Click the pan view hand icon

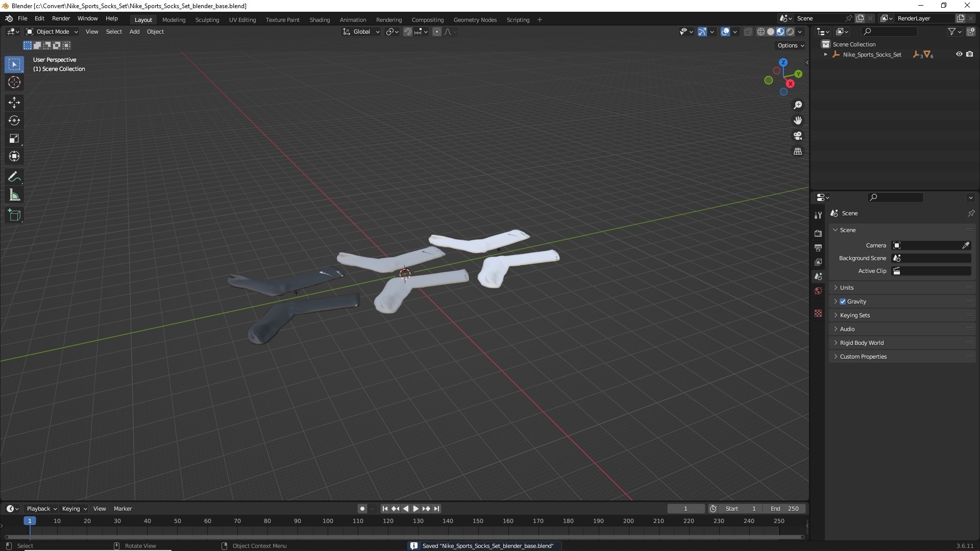798,120
